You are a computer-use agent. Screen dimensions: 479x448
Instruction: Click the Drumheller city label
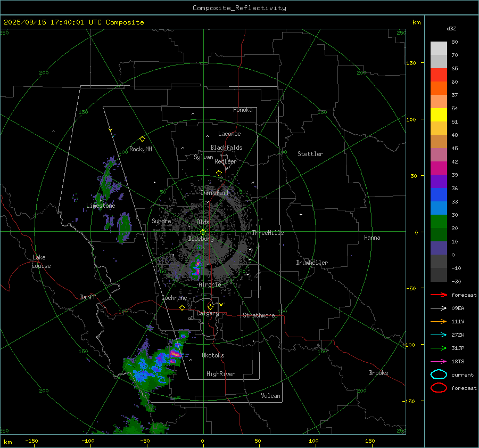312,263
